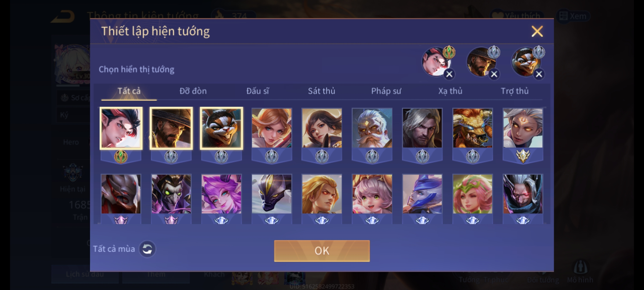Select the pink-haired flower crown hero
This screenshot has width=644, height=290.
[x=473, y=194]
